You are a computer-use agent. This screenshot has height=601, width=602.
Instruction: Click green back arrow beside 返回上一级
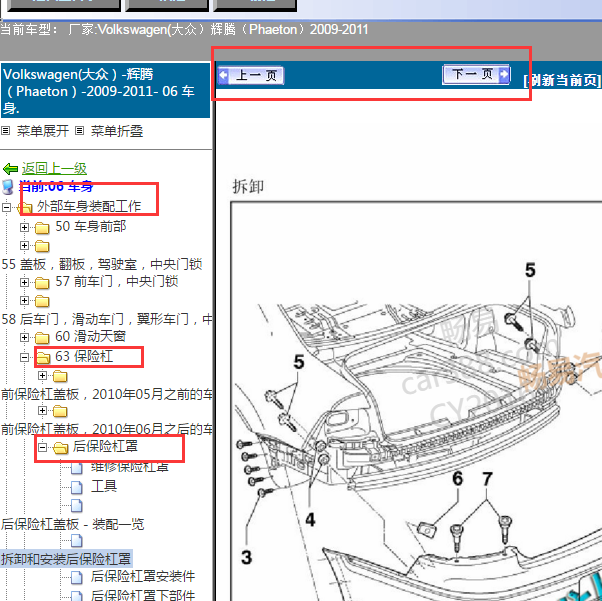pos(10,169)
